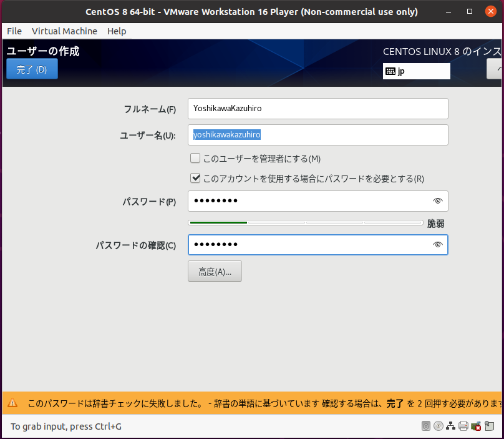This screenshot has width=504, height=439.
Task: Enable the make user administrator checkbox
Action: tap(195, 159)
